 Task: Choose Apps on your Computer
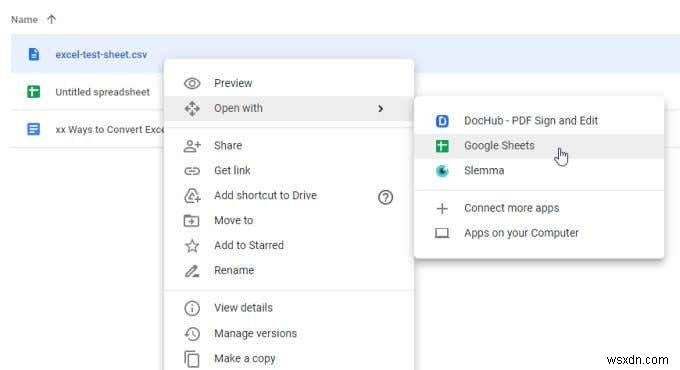539,233
